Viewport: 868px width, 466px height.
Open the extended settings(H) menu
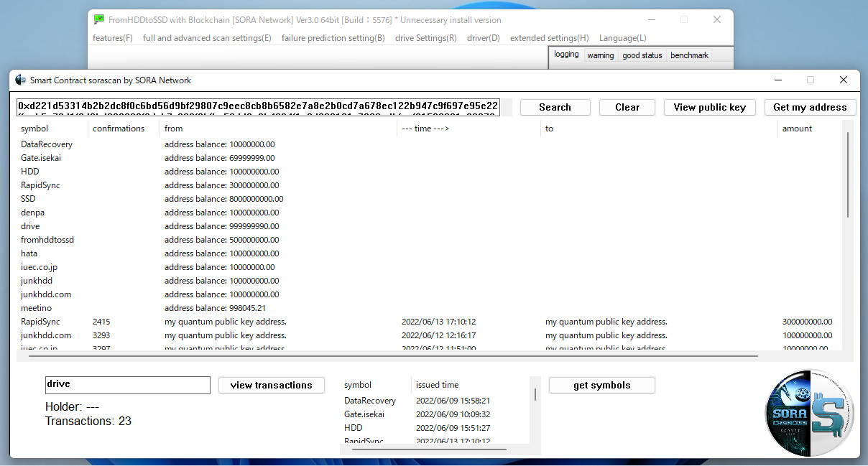tap(550, 38)
